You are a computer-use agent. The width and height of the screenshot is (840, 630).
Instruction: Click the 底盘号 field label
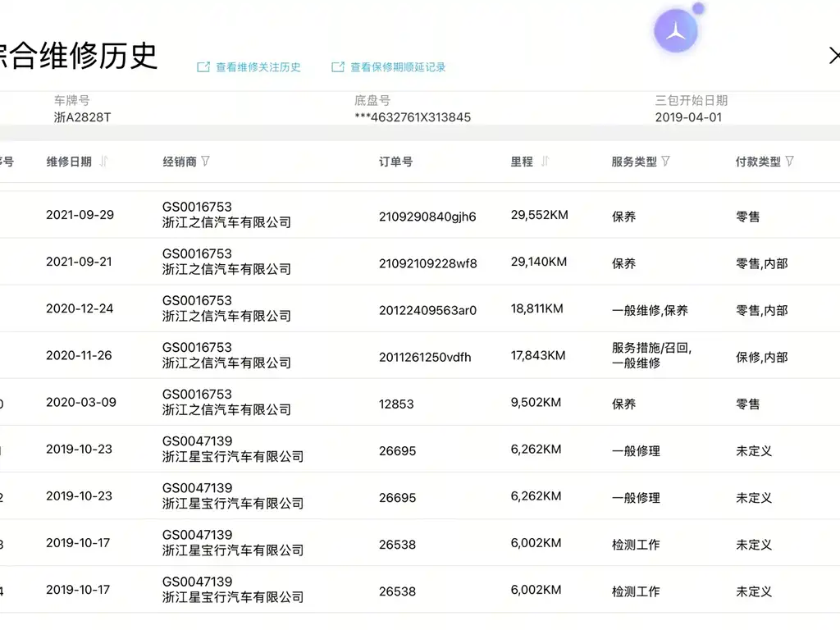(372, 100)
